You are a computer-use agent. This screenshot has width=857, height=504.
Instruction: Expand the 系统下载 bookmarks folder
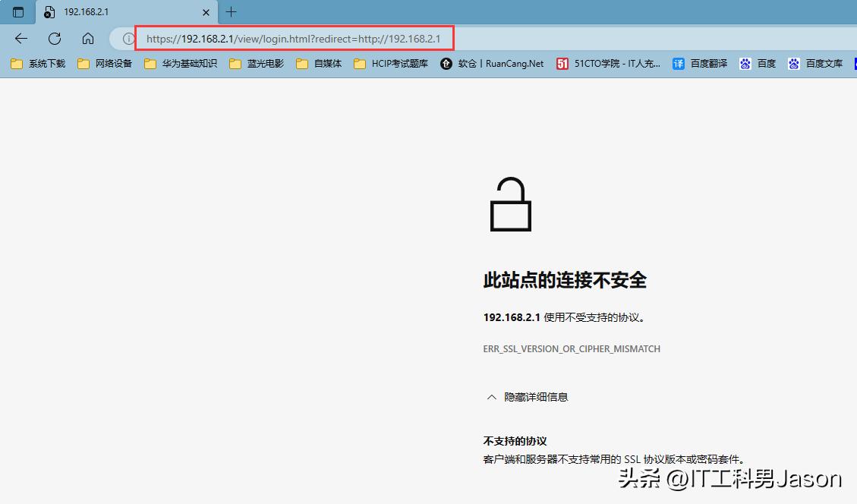point(35,63)
